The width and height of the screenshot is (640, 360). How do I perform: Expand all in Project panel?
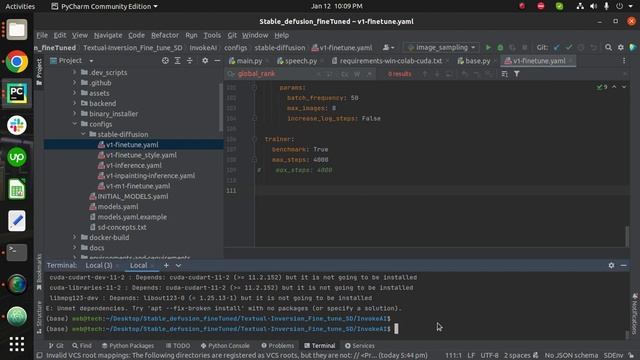(178, 60)
